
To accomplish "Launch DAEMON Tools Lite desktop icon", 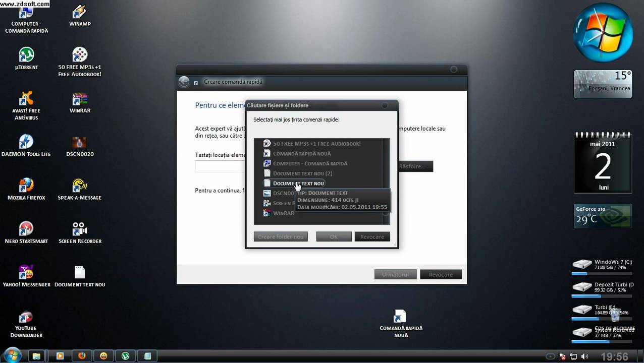I will coord(26,145).
